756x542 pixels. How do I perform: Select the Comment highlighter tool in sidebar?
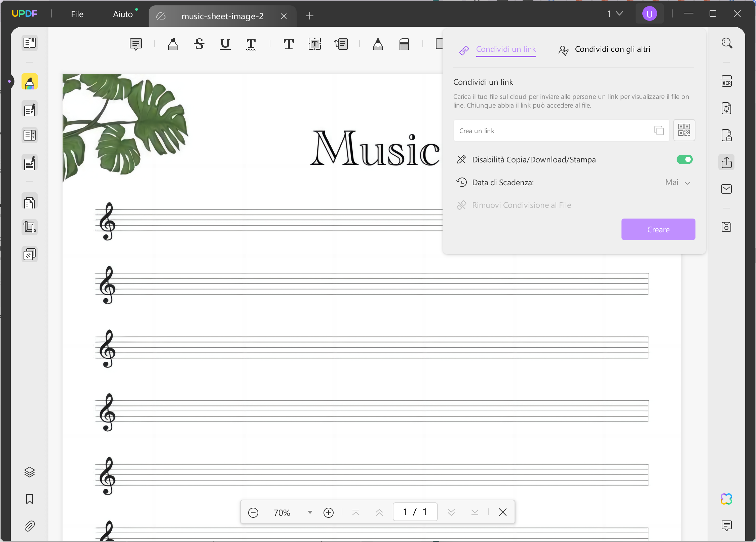point(30,82)
